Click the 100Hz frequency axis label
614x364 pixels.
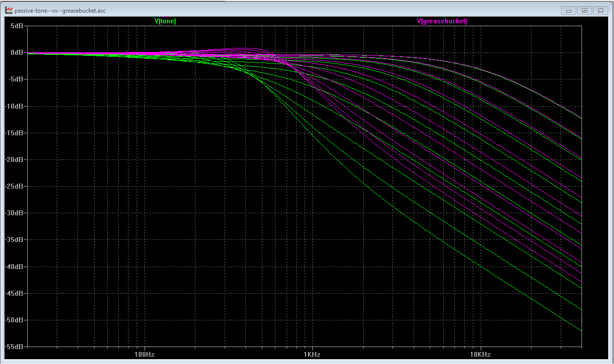[x=144, y=354]
